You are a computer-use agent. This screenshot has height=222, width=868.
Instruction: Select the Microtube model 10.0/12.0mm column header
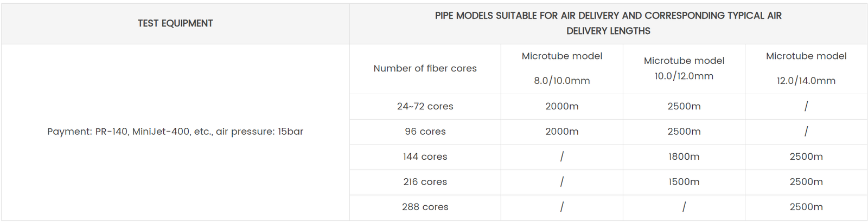point(684,68)
